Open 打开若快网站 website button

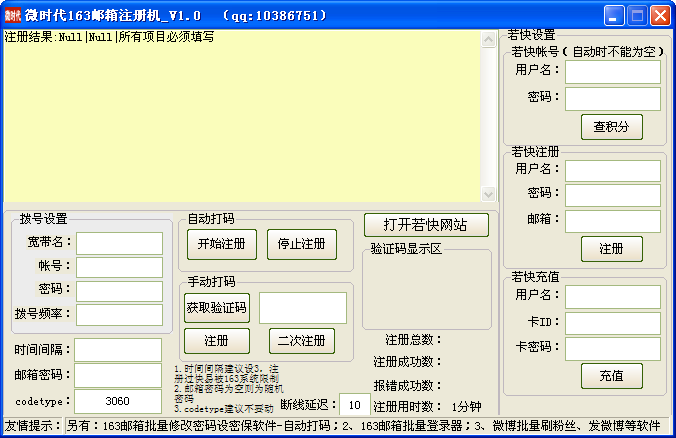coord(426,225)
